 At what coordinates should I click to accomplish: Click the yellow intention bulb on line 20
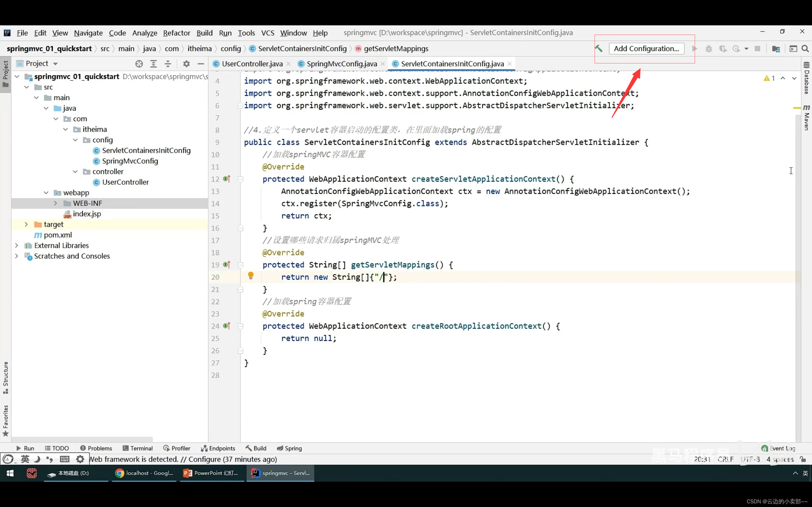(x=251, y=276)
